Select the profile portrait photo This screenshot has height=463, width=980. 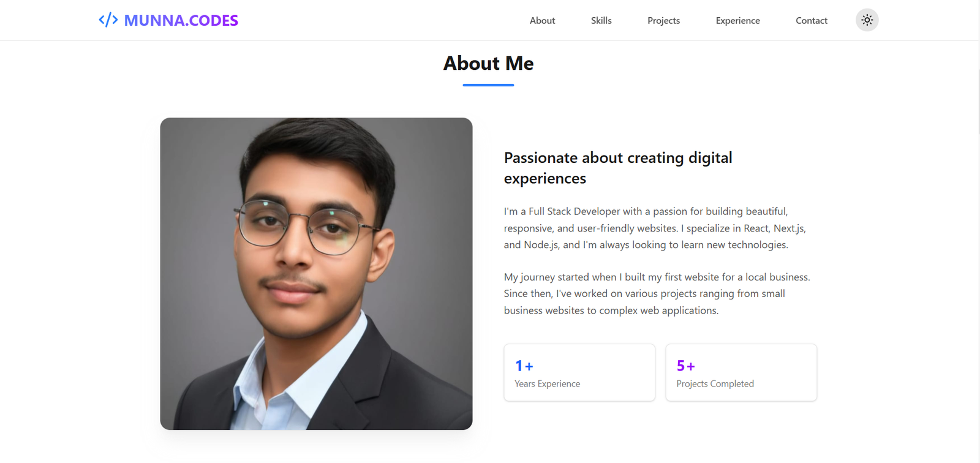316,273
